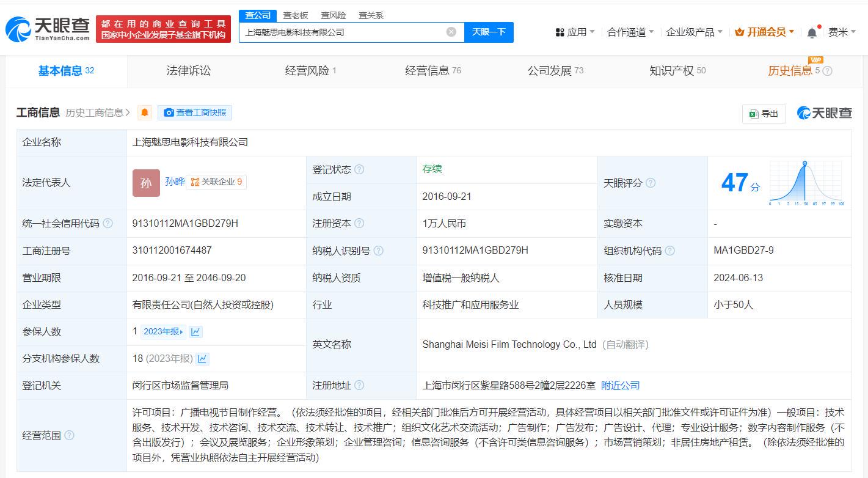Viewport: 868px width, 478px height.
Task: Click the 47 分 TianYan score
Action: pyautogui.click(x=740, y=183)
